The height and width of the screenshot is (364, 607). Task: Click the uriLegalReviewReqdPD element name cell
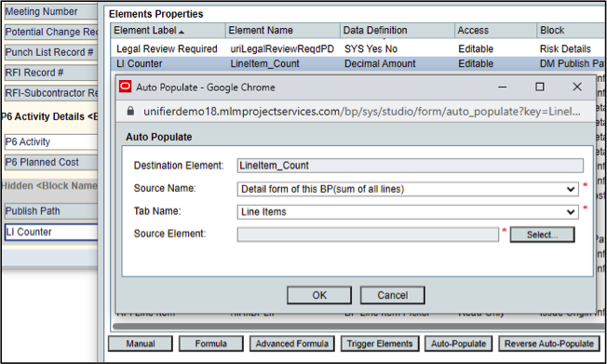tap(282, 48)
